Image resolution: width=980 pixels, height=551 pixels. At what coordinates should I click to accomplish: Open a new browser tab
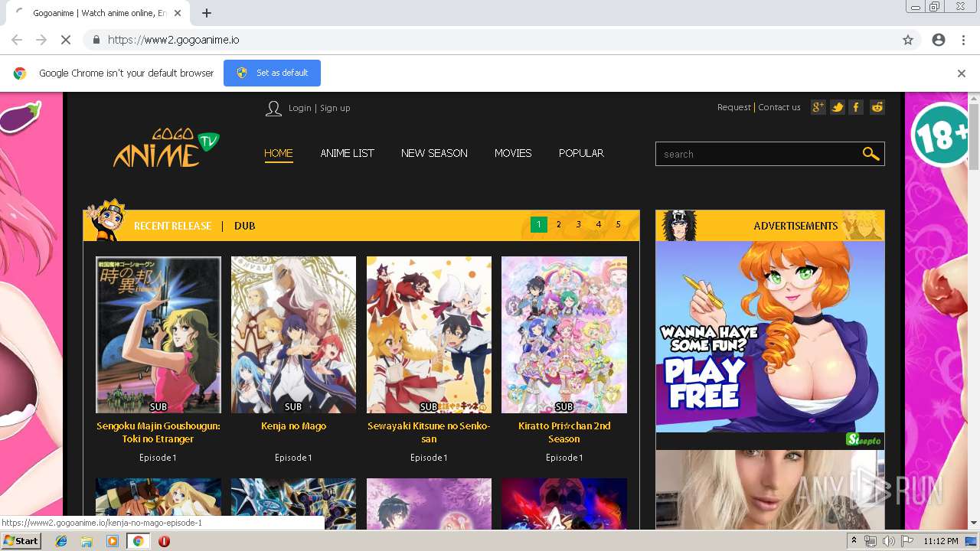pyautogui.click(x=207, y=13)
